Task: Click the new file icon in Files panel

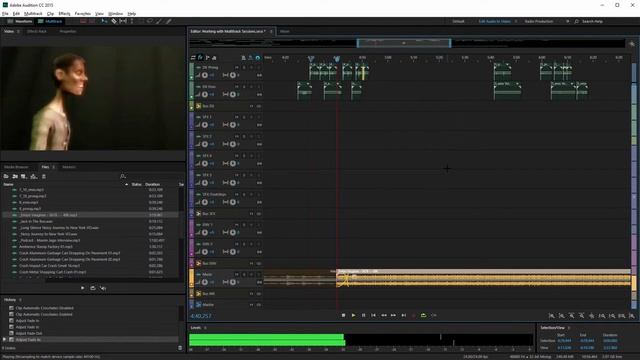Action: tap(24, 176)
